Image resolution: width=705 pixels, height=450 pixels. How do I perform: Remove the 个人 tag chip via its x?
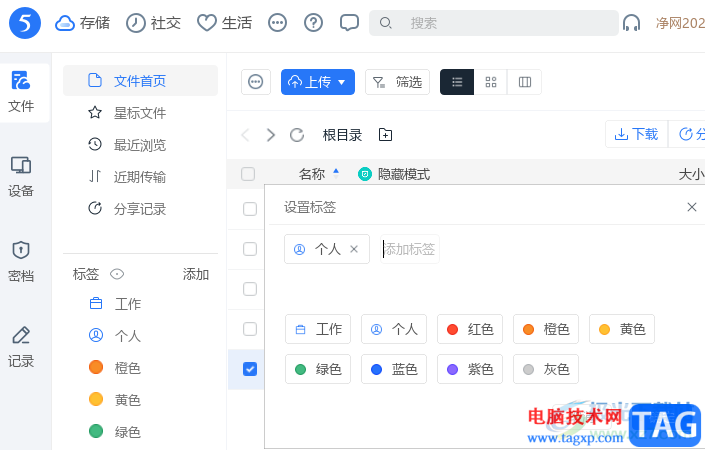(354, 249)
